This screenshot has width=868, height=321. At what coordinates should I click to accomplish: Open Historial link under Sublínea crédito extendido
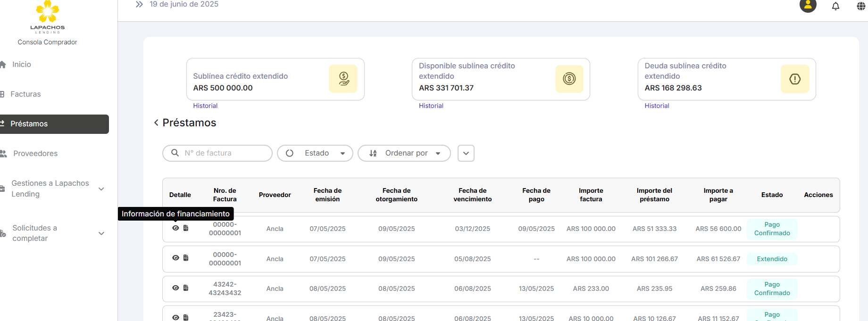(205, 106)
